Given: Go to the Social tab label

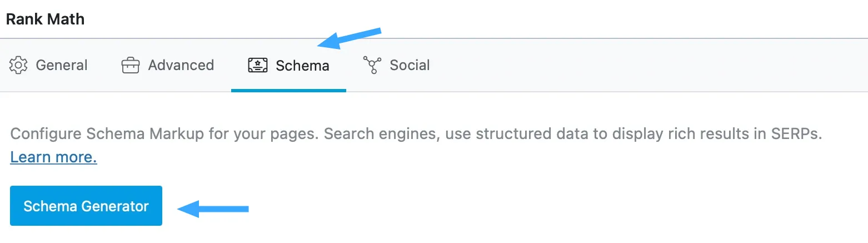Looking at the screenshot, I should click(410, 65).
